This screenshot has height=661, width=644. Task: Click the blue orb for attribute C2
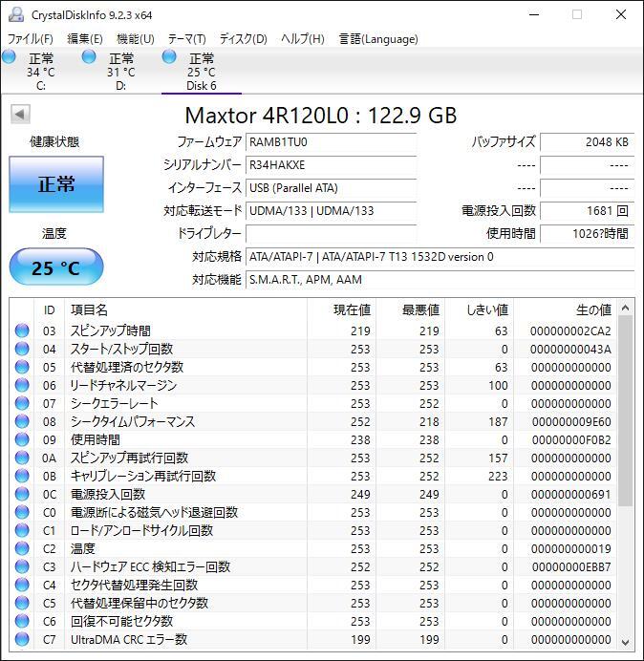point(22,548)
